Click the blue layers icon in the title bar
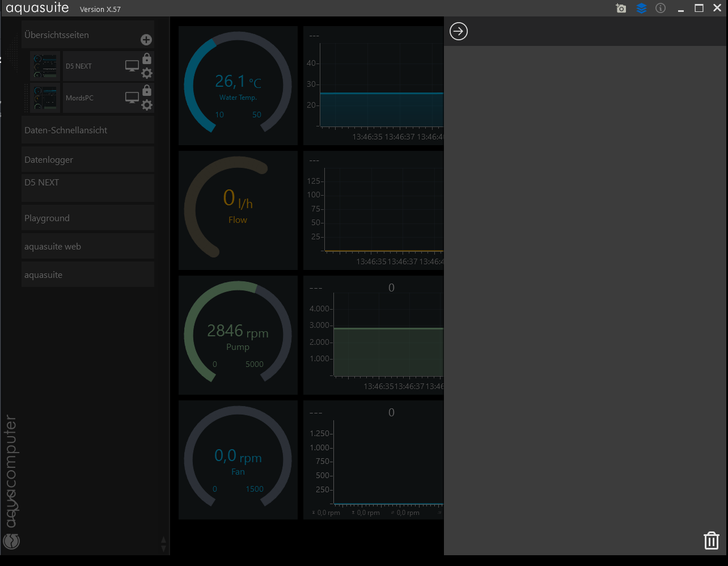This screenshot has width=728, height=566. pos(641,9)
